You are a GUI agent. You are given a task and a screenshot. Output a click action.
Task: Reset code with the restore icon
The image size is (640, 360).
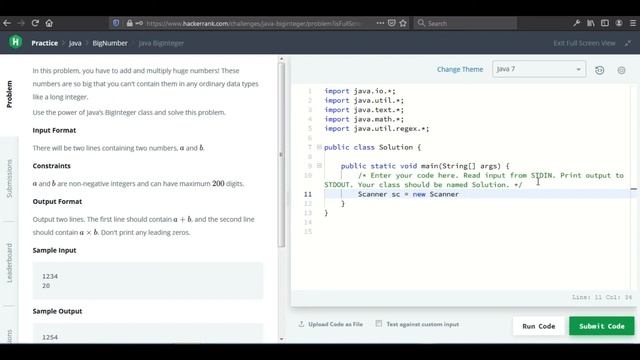click(600, 70)
